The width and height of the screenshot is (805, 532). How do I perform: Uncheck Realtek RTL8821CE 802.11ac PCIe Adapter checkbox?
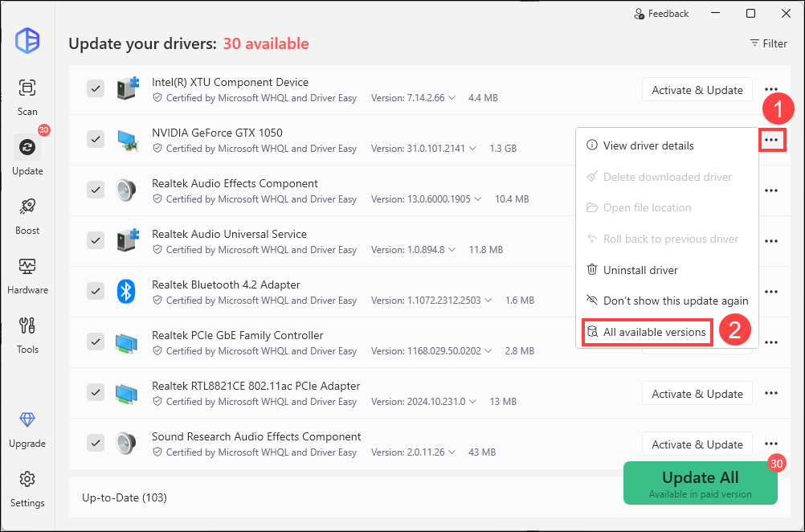96,392
